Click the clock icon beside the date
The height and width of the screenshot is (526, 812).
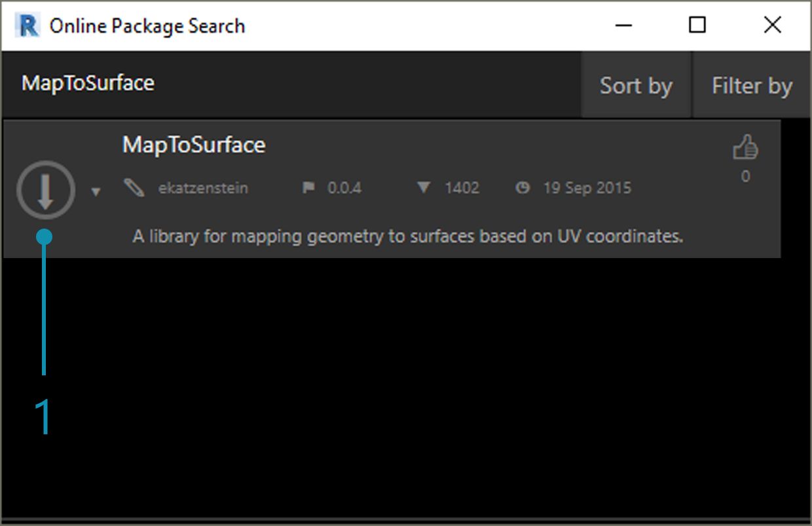pyautogui.click(x=522, y=189)
